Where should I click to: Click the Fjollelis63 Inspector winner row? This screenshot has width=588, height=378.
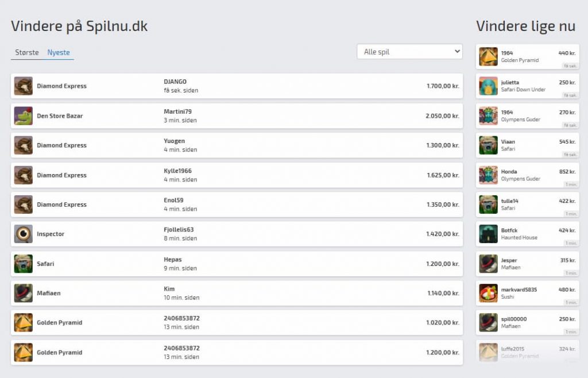[x=237, y=234]
